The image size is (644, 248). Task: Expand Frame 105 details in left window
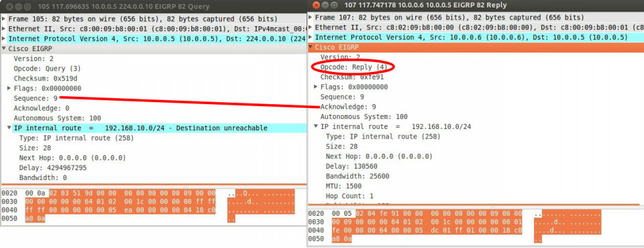pyautogui.click(x=4, y=19)
